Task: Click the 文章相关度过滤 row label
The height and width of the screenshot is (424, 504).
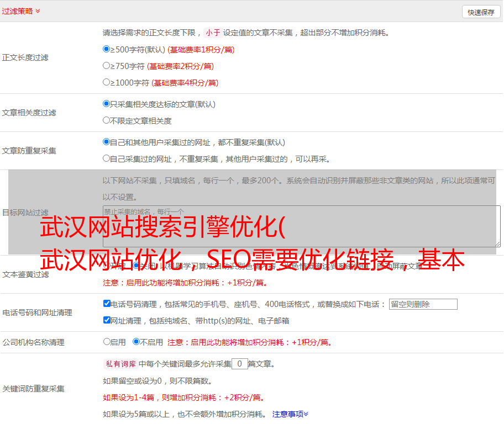Action: point(29,113)
